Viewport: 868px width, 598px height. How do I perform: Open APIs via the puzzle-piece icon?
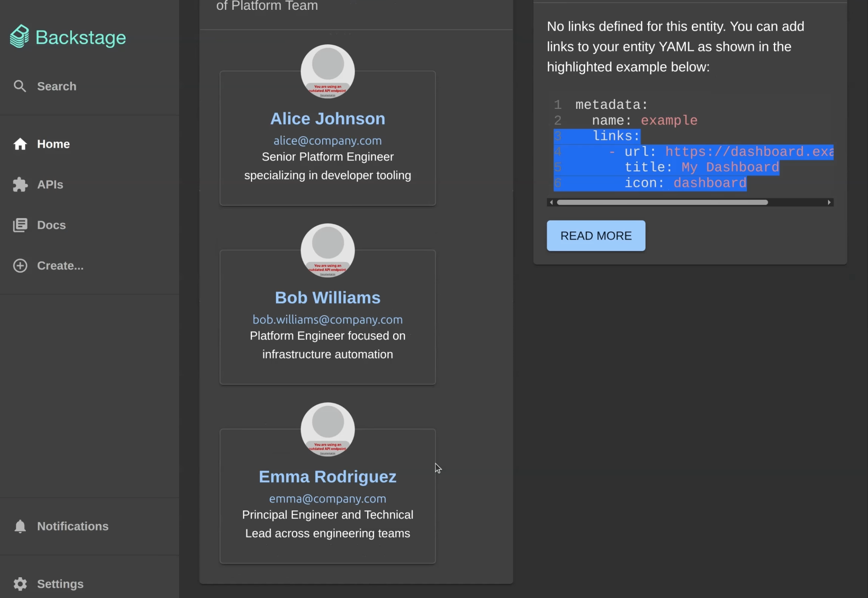(x=20, y=184)
